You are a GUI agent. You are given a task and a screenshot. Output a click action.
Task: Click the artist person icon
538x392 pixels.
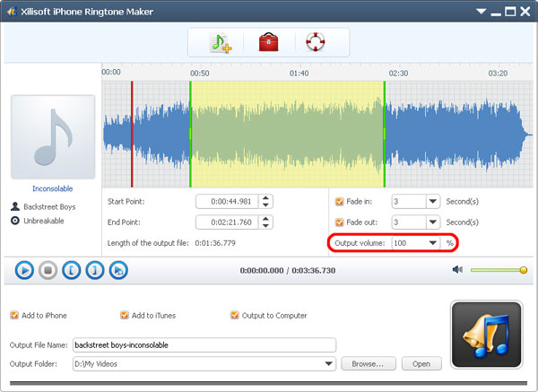(x=15, y=206)
